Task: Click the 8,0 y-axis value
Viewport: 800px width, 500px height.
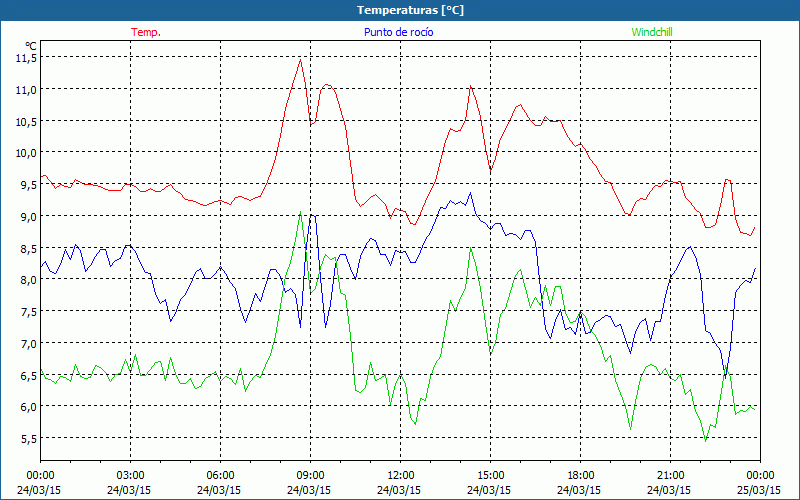Action: [x=29, y=280]
